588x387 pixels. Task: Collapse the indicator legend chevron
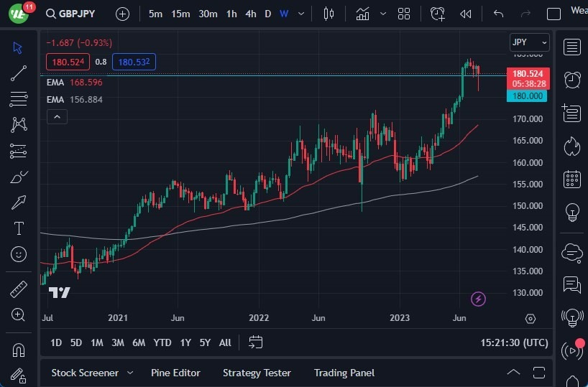pos(57,116)
